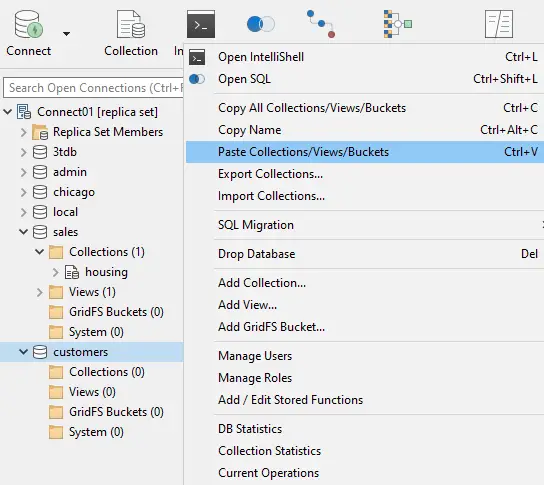Collapse the customers database node
The height and width of the screenshot is (485, 544).
[x=23, y=352]
